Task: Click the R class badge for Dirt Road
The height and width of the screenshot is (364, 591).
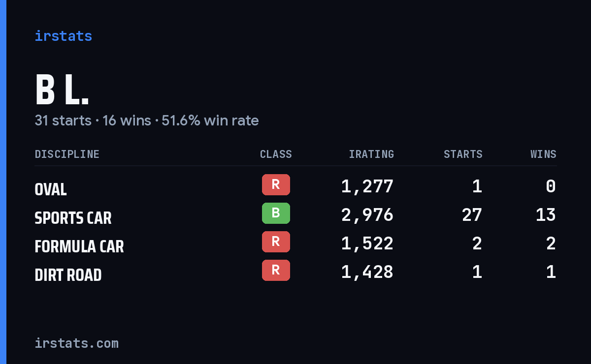Action: coord(276,270)
